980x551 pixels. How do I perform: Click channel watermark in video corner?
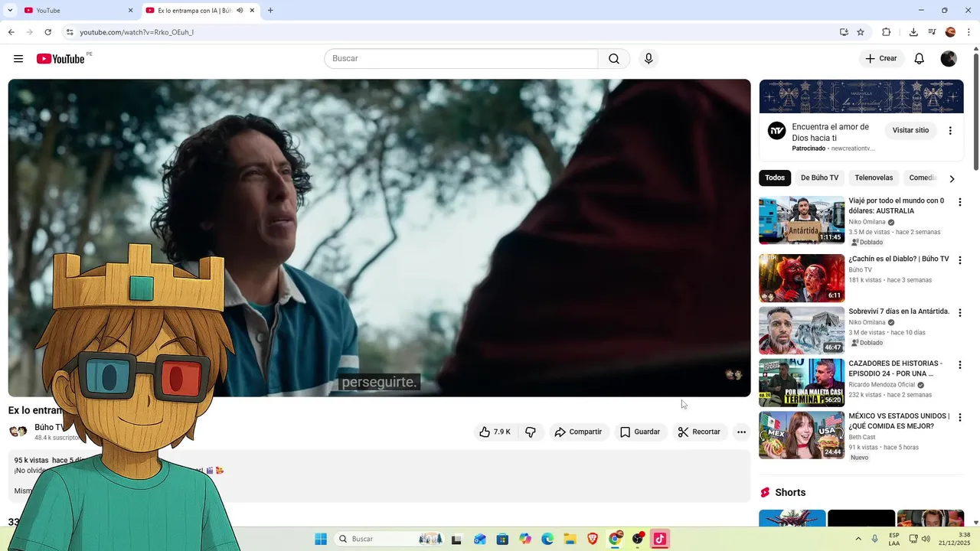[x=733, y=374]
